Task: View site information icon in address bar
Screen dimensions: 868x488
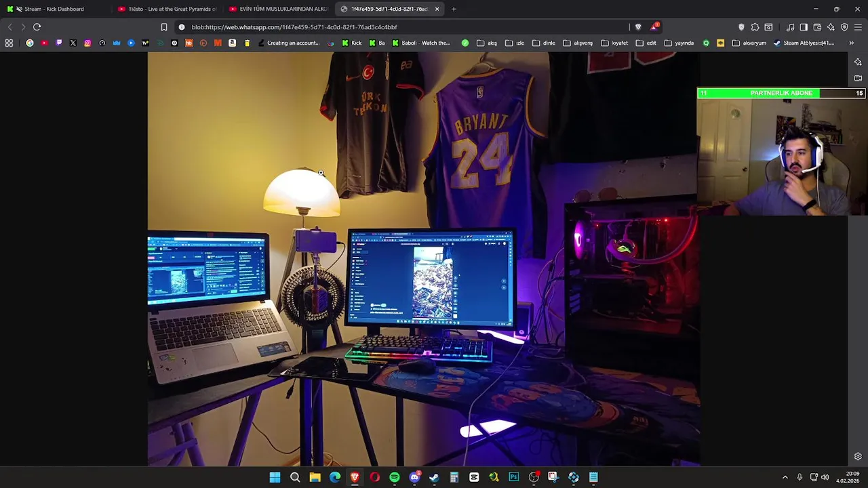Action: click(x=182, y=27)
